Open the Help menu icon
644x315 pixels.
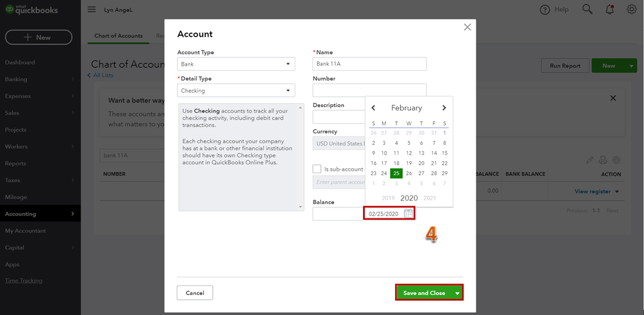[545, 10]
